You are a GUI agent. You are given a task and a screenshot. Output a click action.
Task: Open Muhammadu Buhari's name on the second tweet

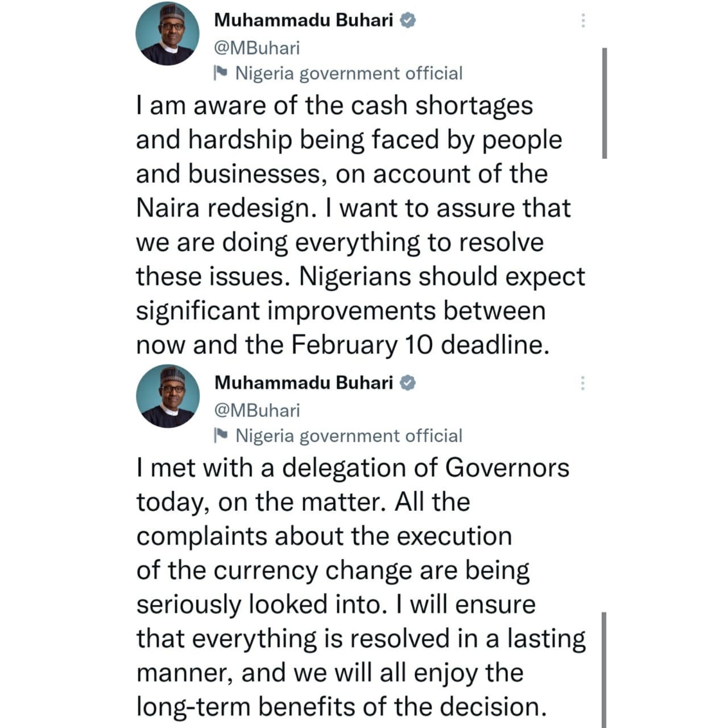(304, 383)
